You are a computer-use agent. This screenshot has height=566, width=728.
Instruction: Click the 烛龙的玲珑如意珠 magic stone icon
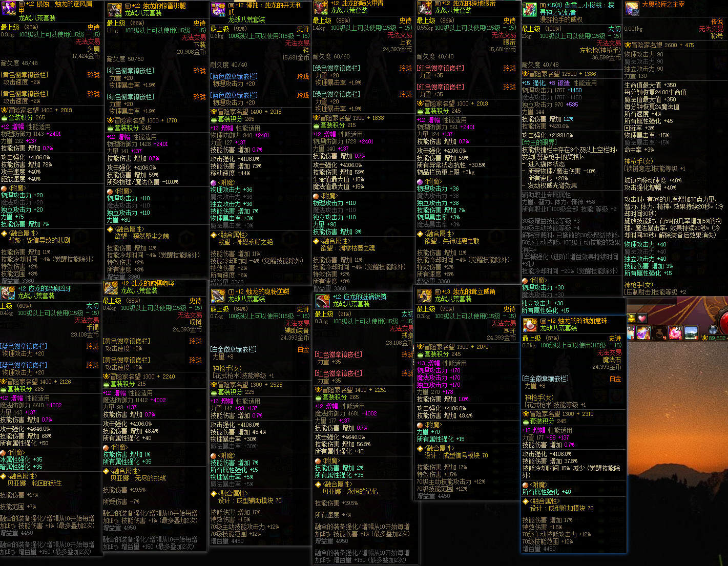pyautogui.click(x=530, y=325)
